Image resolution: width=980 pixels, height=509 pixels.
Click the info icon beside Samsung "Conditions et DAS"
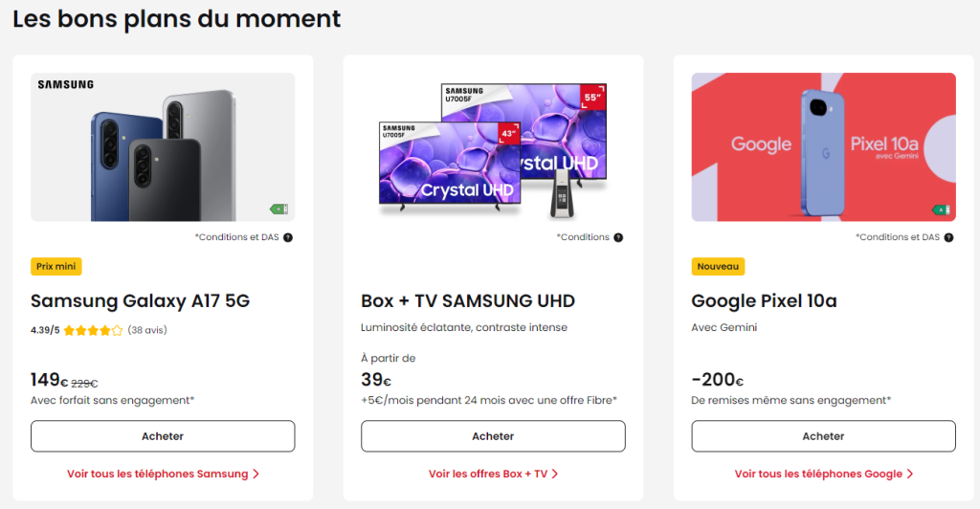pos(288,237)
